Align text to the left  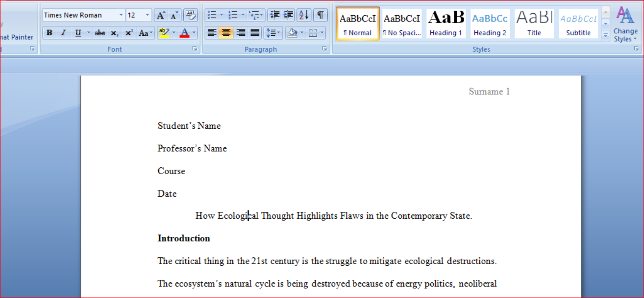212,33
